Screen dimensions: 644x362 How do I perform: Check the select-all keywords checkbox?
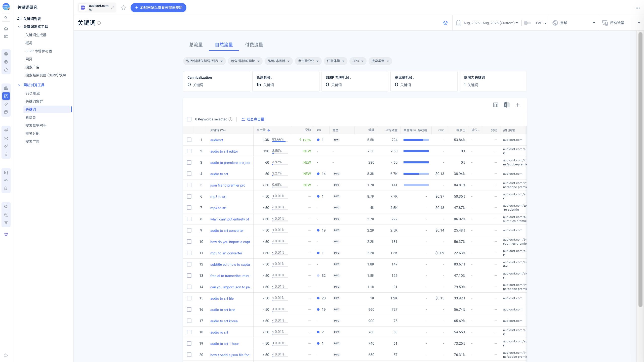(189, 119)
